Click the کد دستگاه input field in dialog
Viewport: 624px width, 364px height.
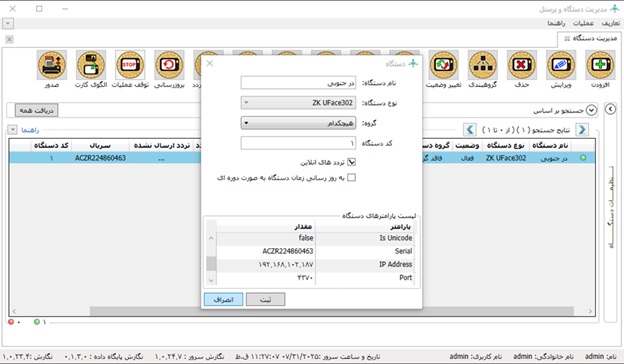[298, 143]
